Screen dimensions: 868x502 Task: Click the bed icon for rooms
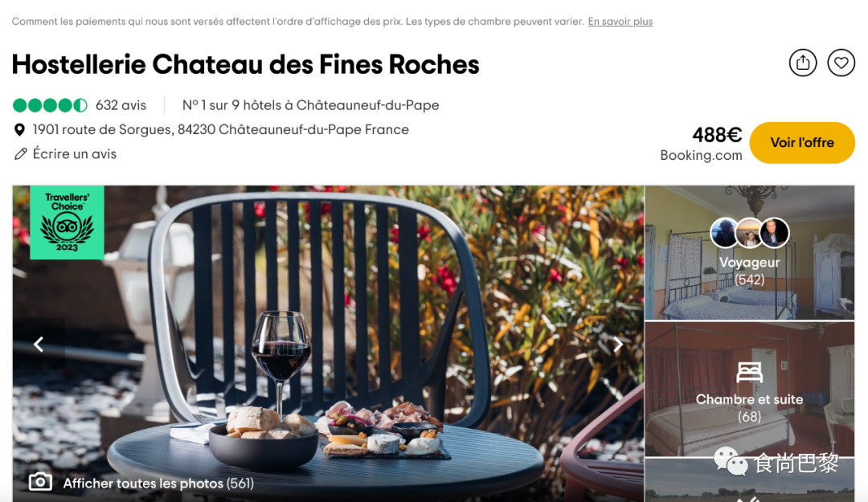coord(749,373)
